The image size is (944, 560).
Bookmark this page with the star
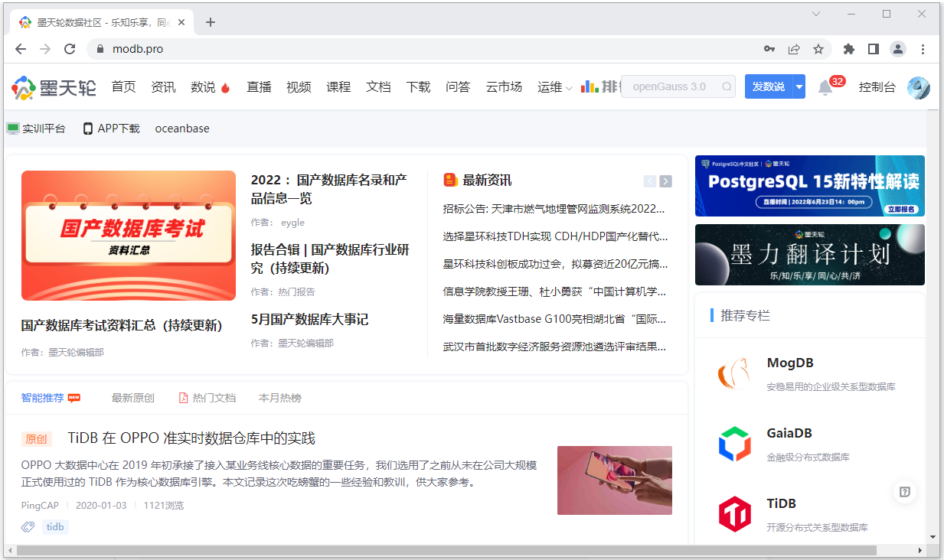tap(818, 49)
